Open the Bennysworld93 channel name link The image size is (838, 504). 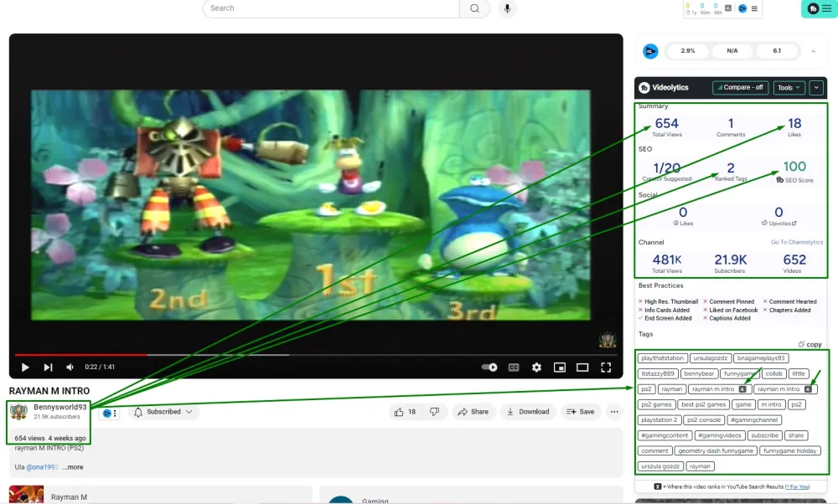59,408
